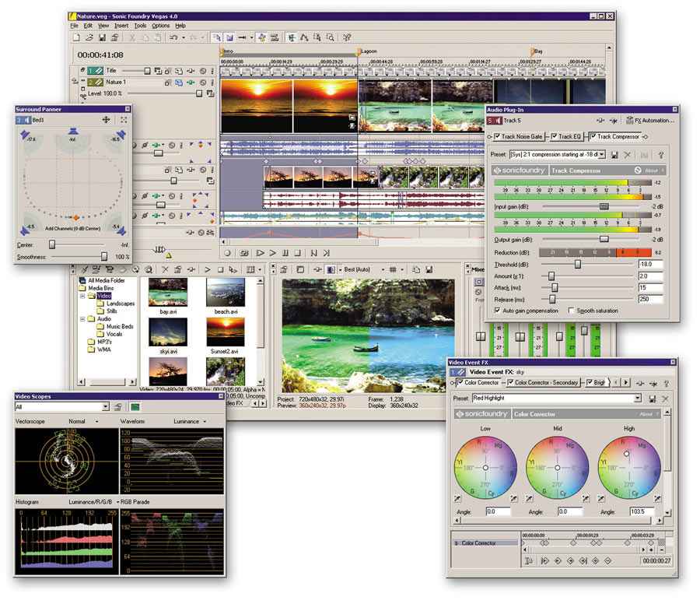Click Save Preset icon in Audio Plug-In
The image size is (700, 611).
coord(614,155)
